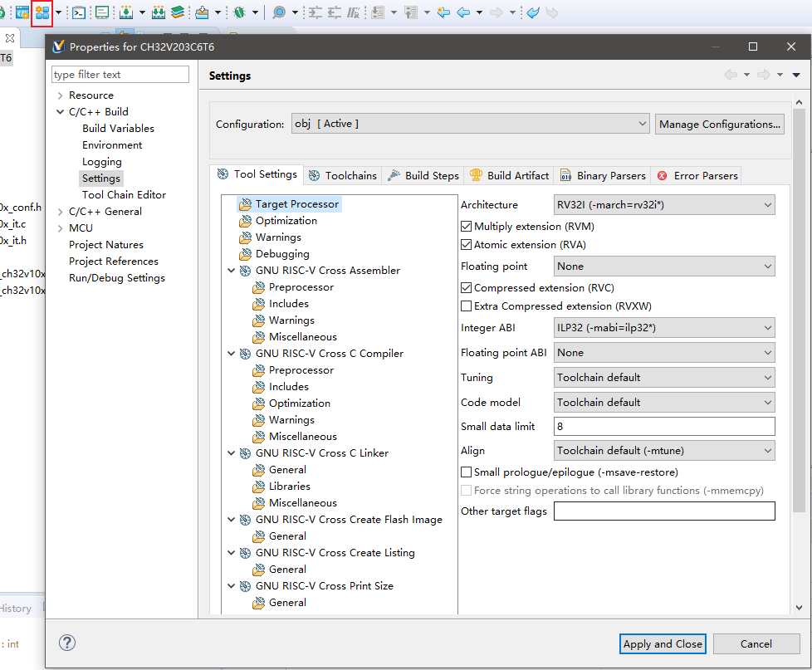Open dropdown arrow next to debug bug icon
This screenshot has width=812, height=670.
255,12
